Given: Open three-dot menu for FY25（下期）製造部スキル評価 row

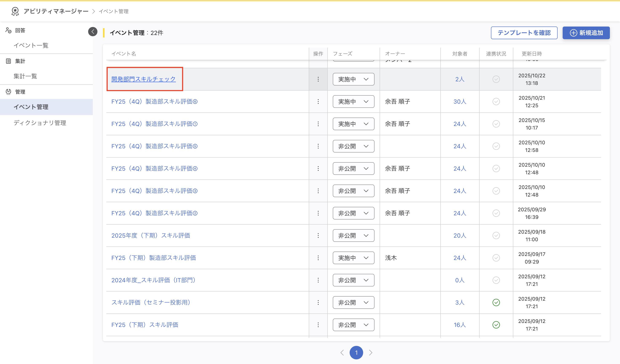Looking at the screenshot, I should pos(318,258).
